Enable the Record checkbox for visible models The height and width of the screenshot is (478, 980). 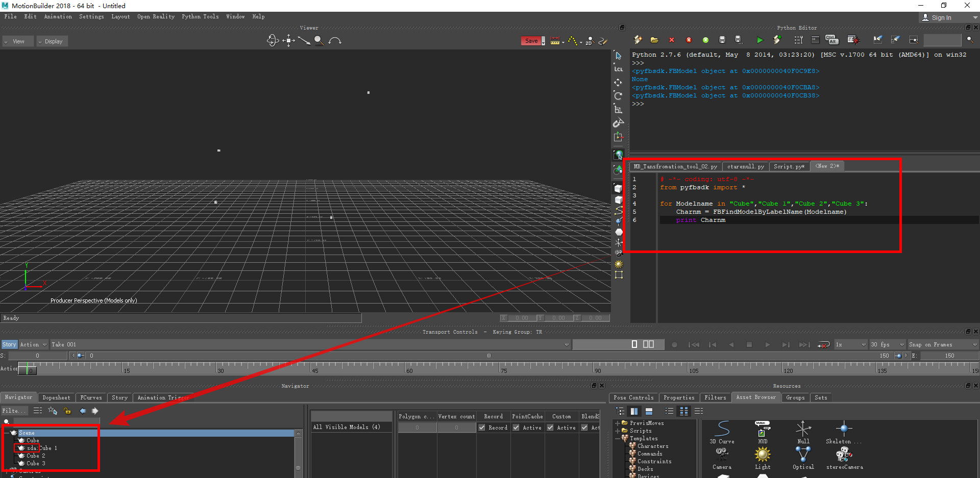(x=482, y=427)
